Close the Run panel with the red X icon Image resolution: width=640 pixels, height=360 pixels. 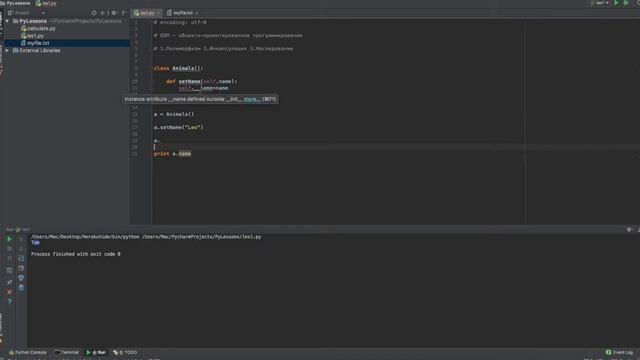point(9,292)
